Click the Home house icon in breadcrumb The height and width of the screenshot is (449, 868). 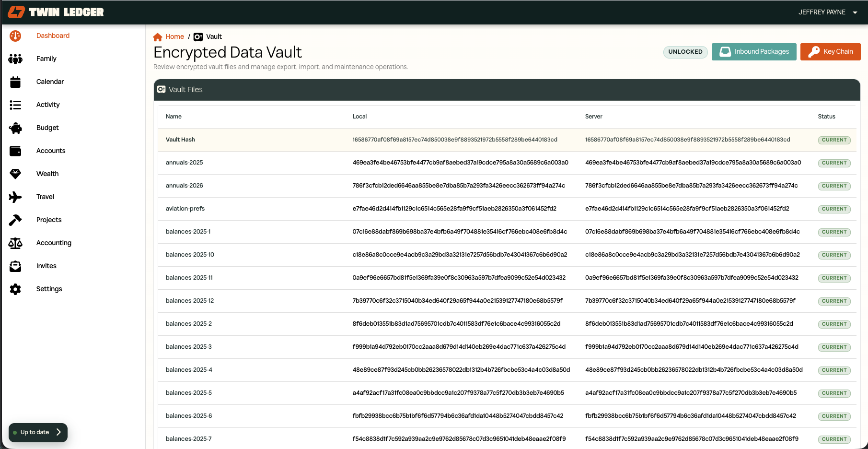pyautogui.click(x=158, y=37)
